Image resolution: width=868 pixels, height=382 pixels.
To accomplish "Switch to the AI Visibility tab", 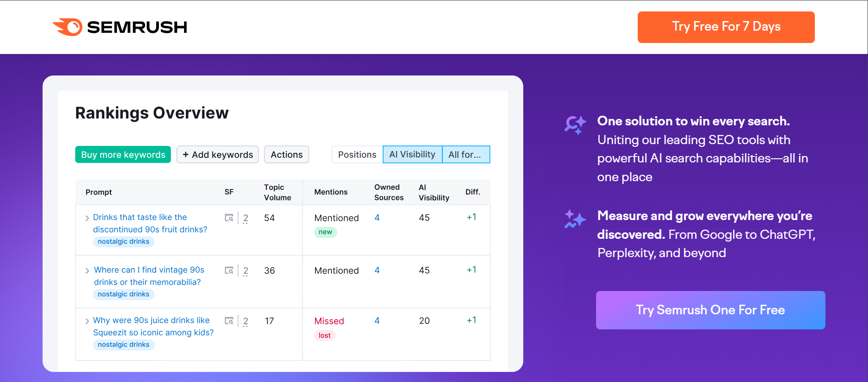I will point(412,155).
